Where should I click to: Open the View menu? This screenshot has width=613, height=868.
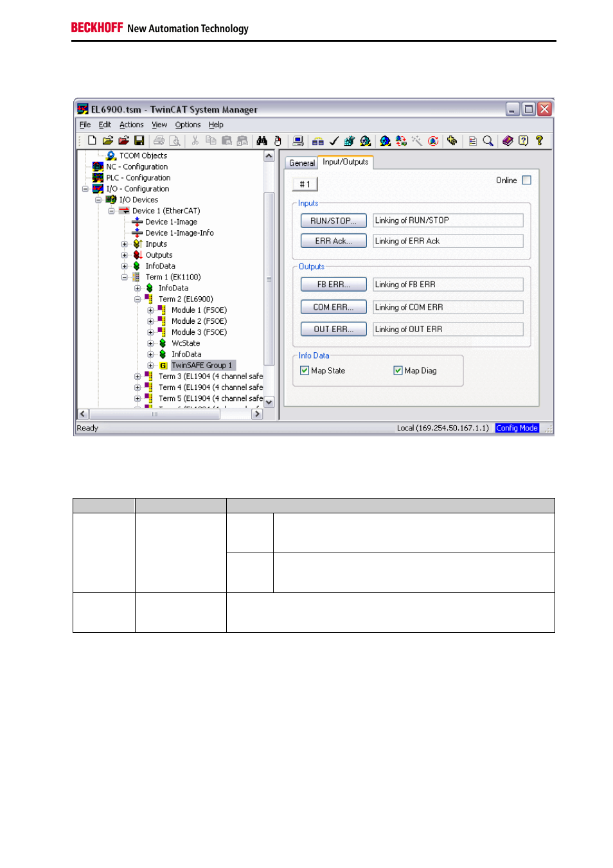(x=159, y=125)
